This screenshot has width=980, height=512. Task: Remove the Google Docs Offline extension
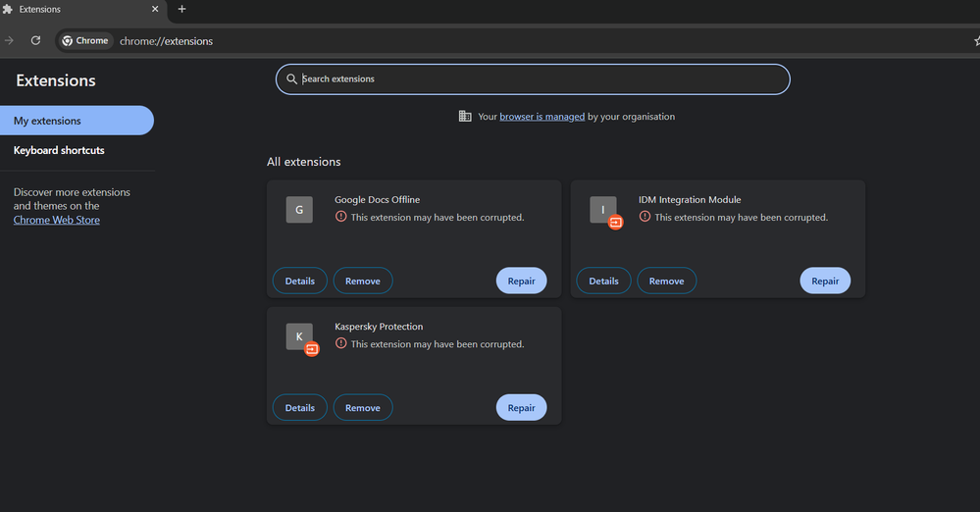[x=363, y=281]
